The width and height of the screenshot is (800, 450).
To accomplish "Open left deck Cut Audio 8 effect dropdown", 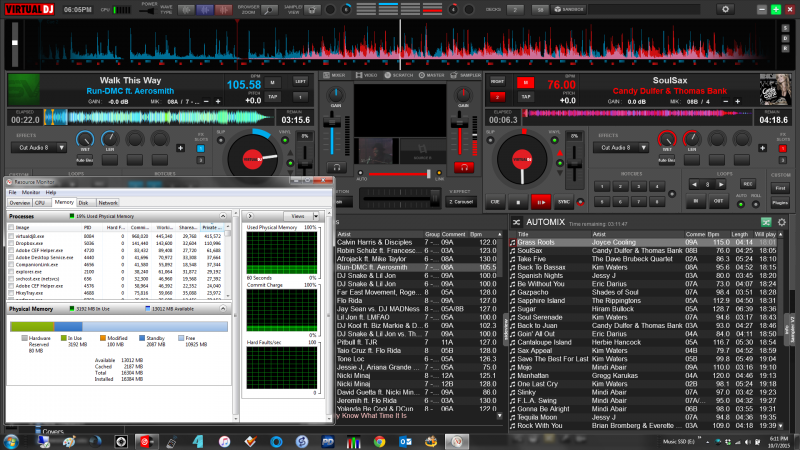I will pos(61,148).
